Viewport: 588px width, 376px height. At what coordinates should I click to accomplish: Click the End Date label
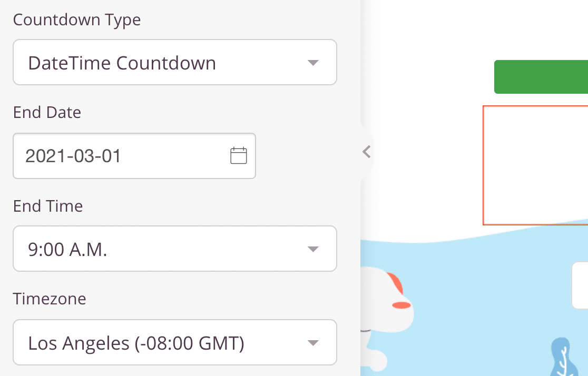(x=47, y=113)
